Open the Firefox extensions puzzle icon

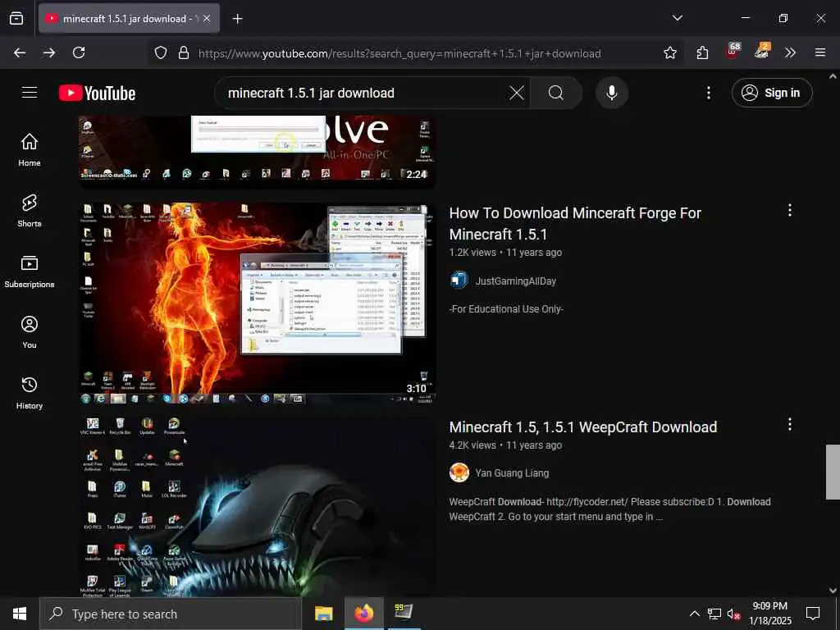tap(702, 52)
